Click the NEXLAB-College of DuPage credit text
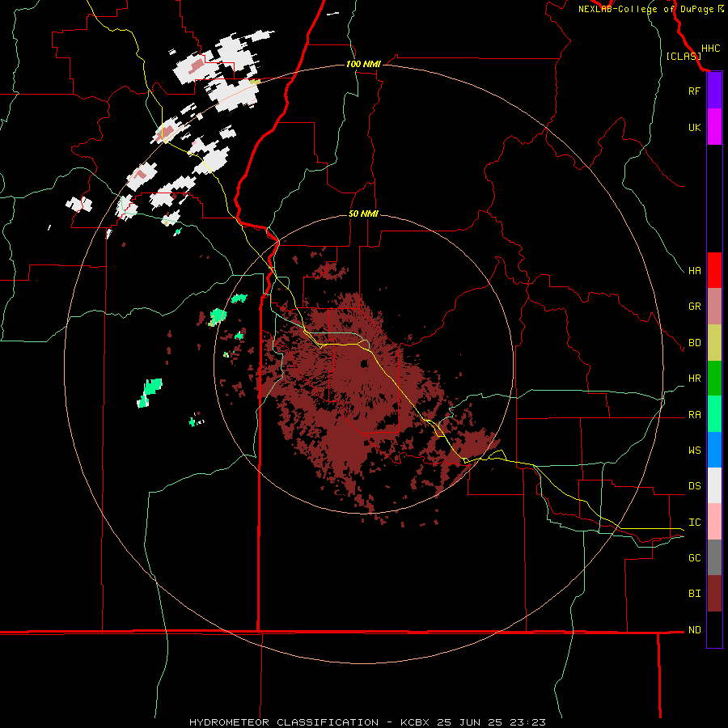The height and width of the screenshot is (728, 728). pos(650,9)
